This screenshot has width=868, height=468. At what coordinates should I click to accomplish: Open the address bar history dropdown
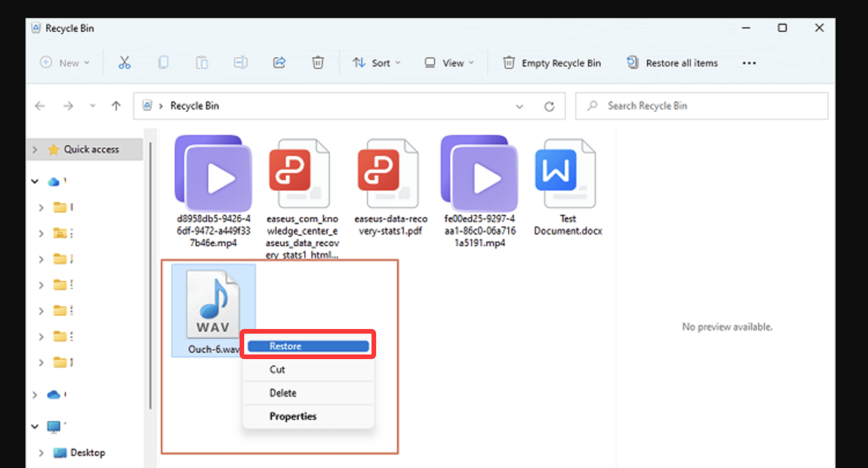pos(520,105)
